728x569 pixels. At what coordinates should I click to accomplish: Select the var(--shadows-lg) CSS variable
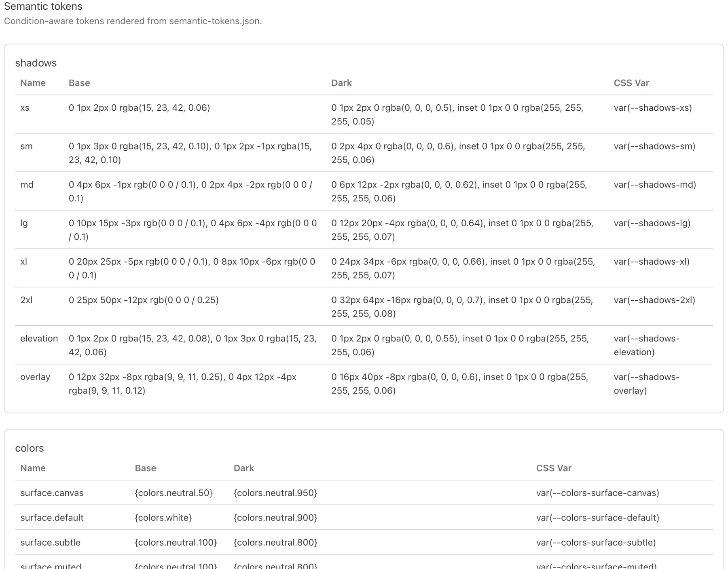(x=652, y=223)
